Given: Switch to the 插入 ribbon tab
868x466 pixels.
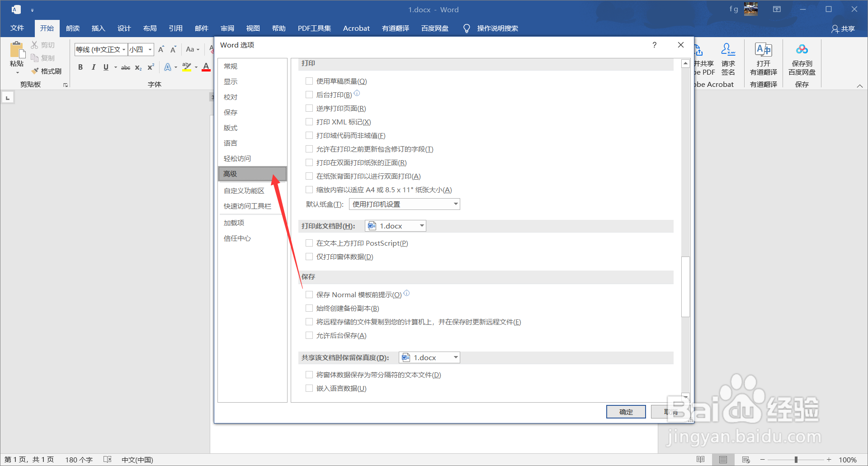Looking at the screenshot, I should tap(98, 28).
